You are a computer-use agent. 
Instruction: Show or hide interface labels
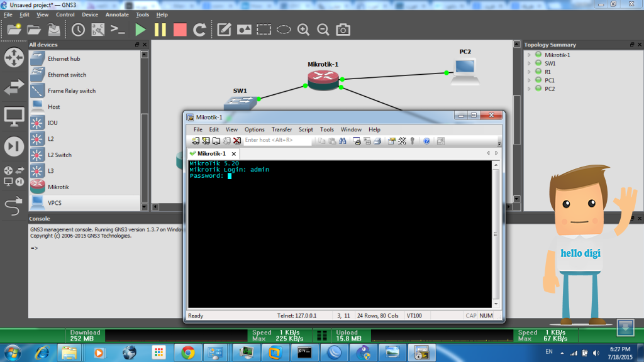point(97,30)
